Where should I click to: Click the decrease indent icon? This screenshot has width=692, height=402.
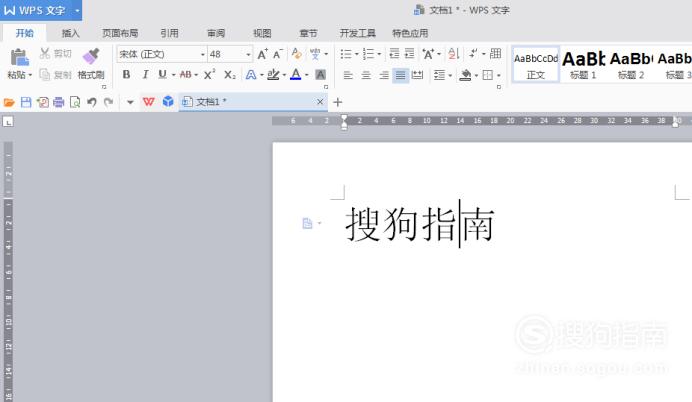coord(395,54)
